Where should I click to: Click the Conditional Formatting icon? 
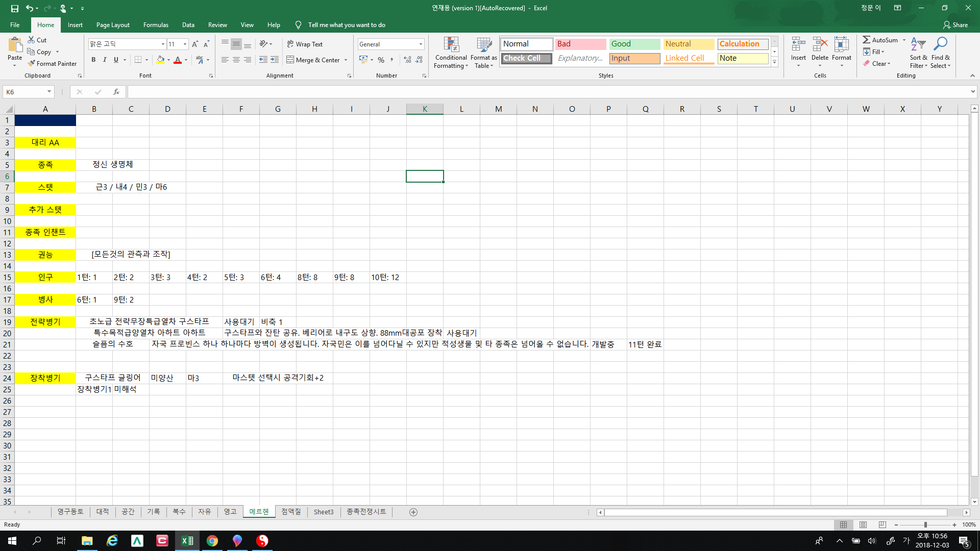(451, 45)
